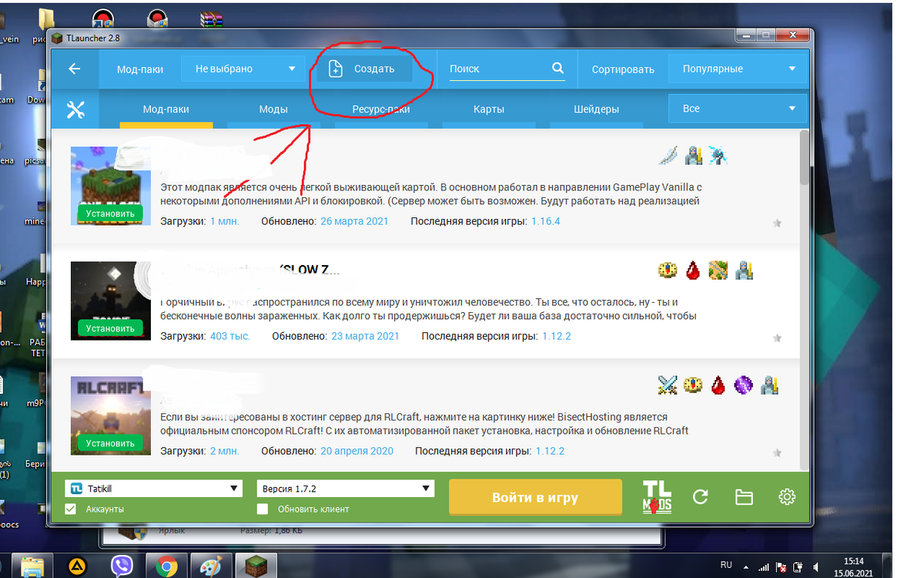
Task: Click purple orb icon on RLCraft modpack
Action: pos(743,385)
